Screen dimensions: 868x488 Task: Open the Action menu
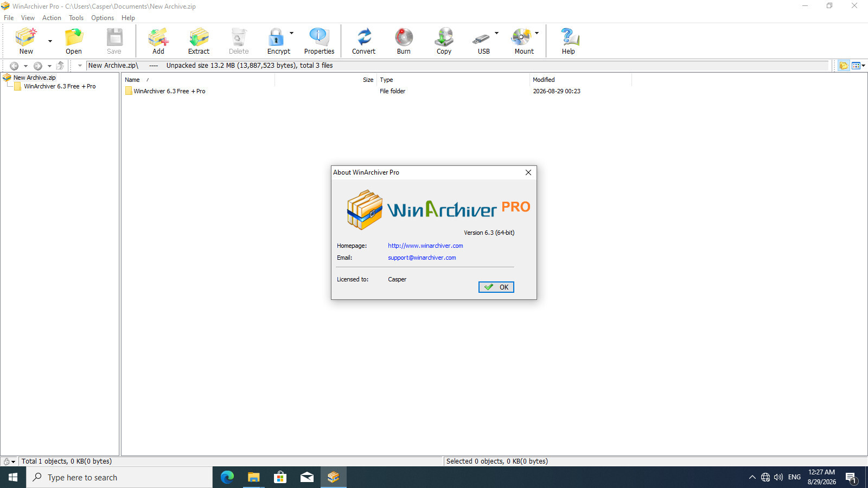coord(52,18)
